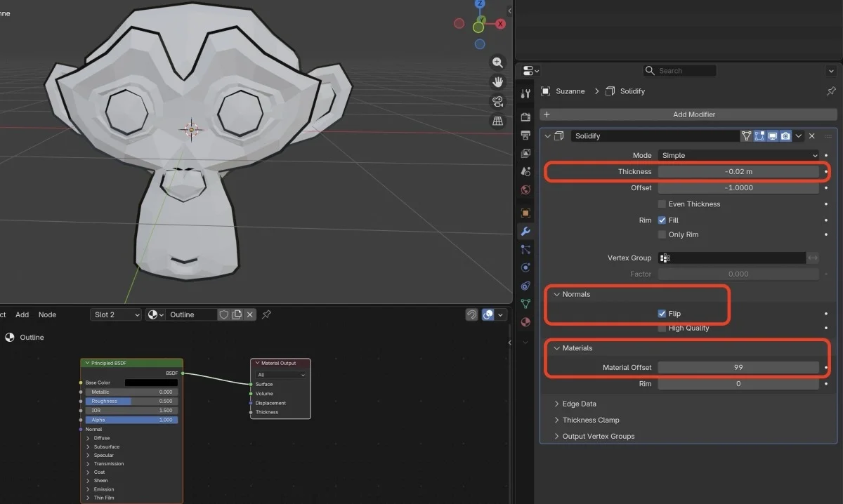Toggle fake user shield for Outline material
This screenshot has width=843, height=504.
tap(224, 314)
